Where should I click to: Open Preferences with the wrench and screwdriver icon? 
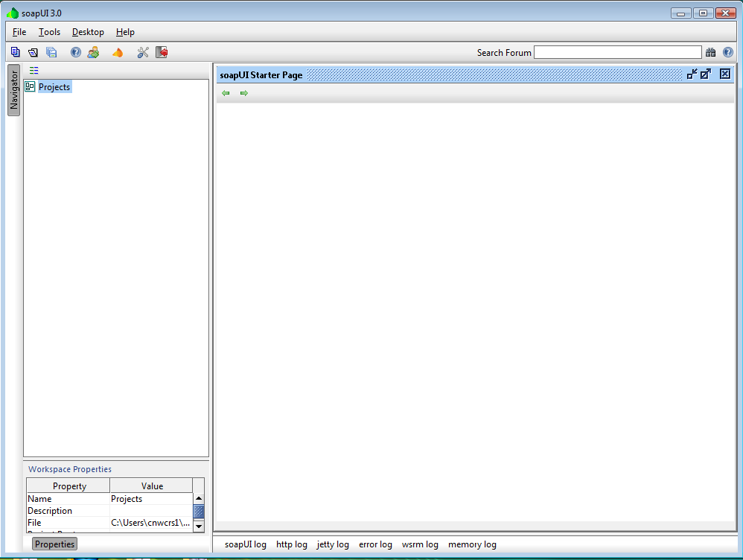click(x=143, y=52)
